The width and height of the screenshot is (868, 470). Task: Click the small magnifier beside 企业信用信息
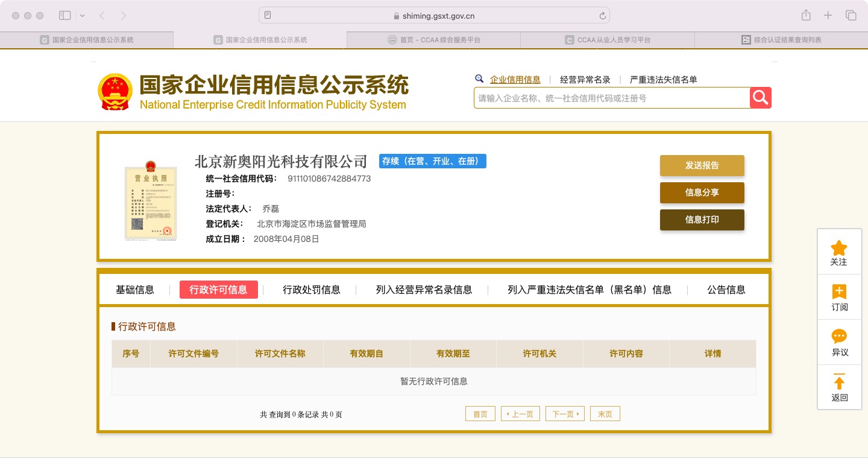pyautogui.click(x=479, y=79)
